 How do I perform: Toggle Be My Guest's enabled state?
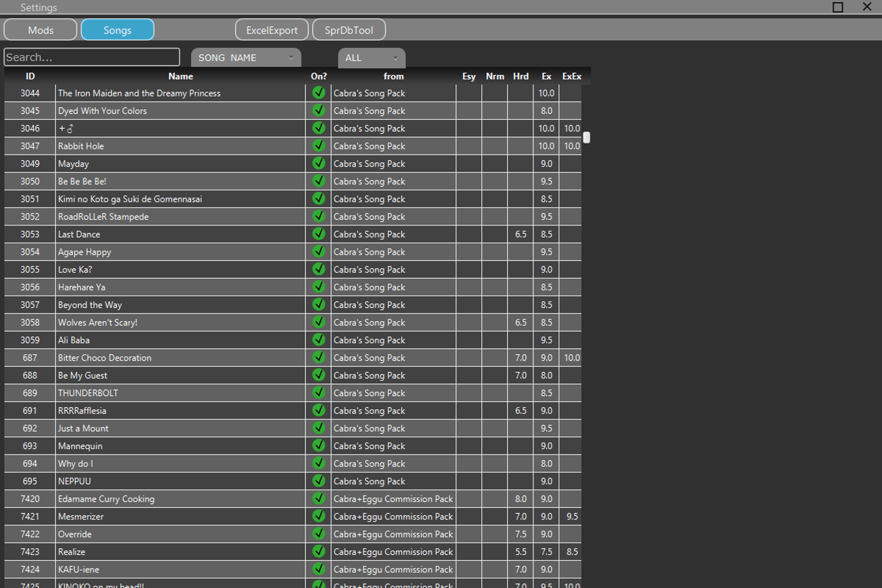[x=318, y=375]
